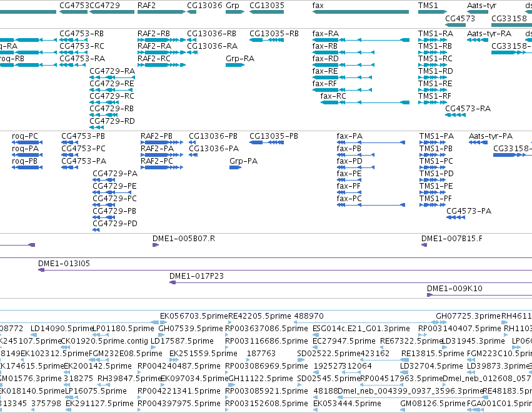Click the long fax gene bar
Viewport: 532px width, 413px height.
click(361, 12)
